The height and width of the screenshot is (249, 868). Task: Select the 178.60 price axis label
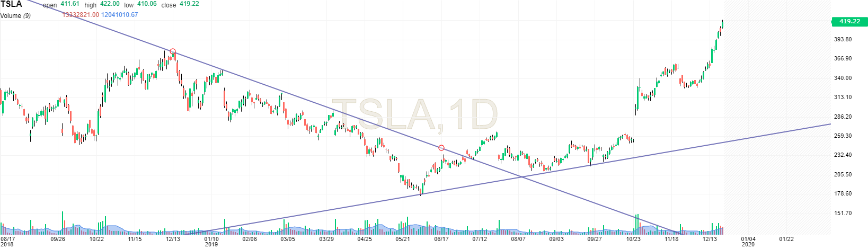coord(843,194)
